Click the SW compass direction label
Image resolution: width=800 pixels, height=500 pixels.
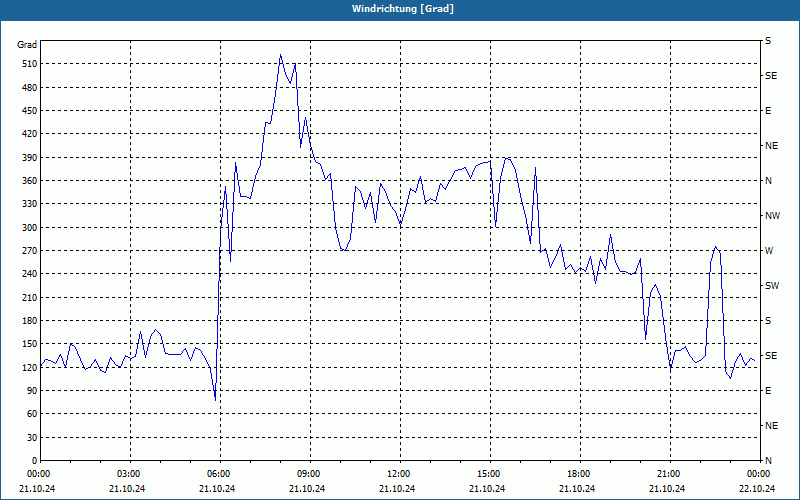click(x=772, y=286)
